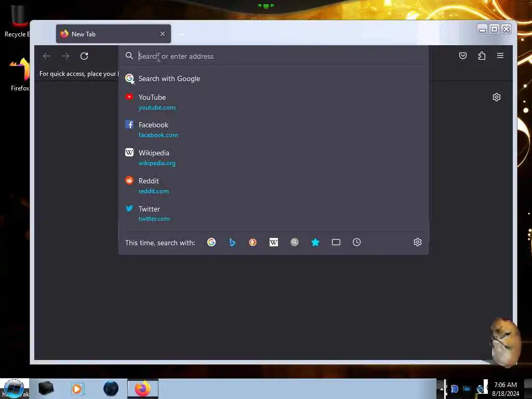Viewport: 532px width, 399px height.
Task: Open the Recycle Bin desktop icon
Action: coord(17,21)
